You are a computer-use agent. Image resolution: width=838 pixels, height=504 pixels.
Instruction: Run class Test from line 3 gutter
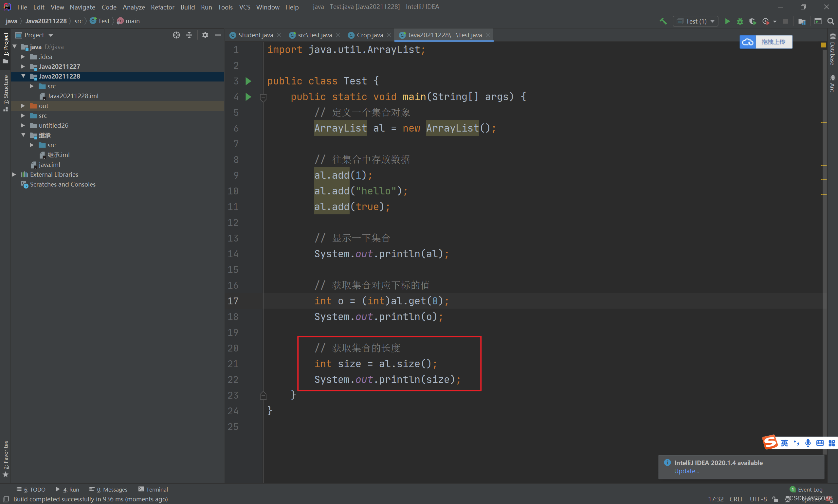(248, 81)
